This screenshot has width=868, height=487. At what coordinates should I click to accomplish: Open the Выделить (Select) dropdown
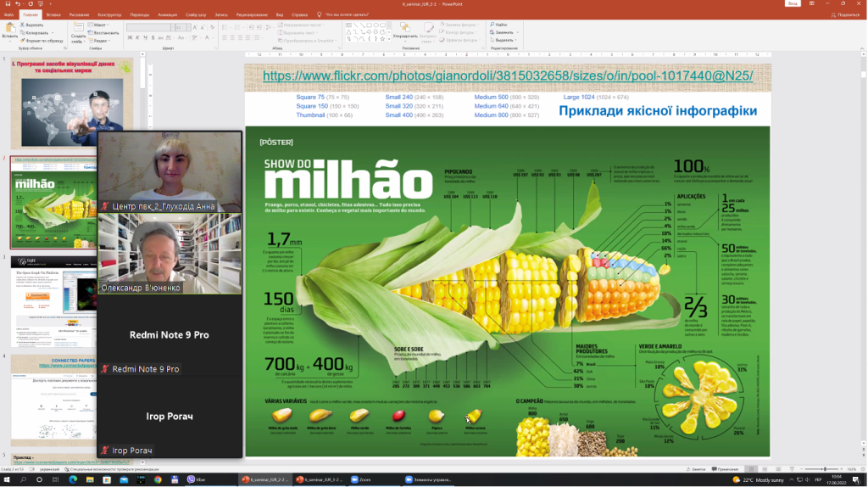[498, 40]
